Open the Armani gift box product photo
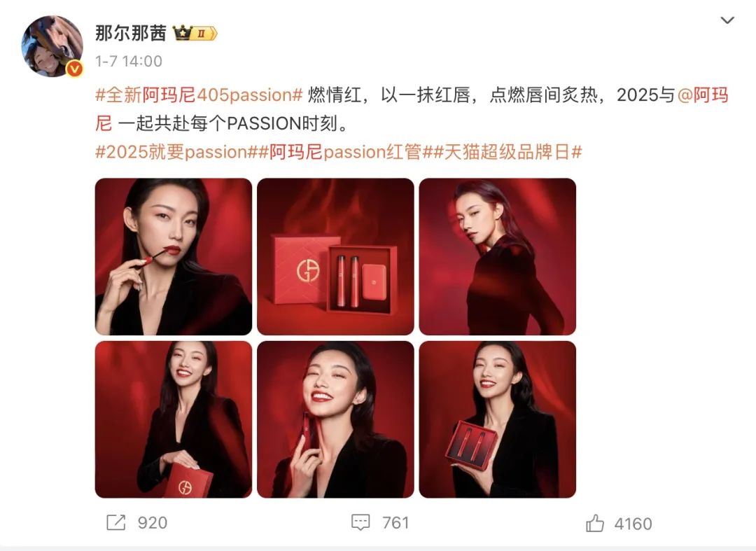 335,256
